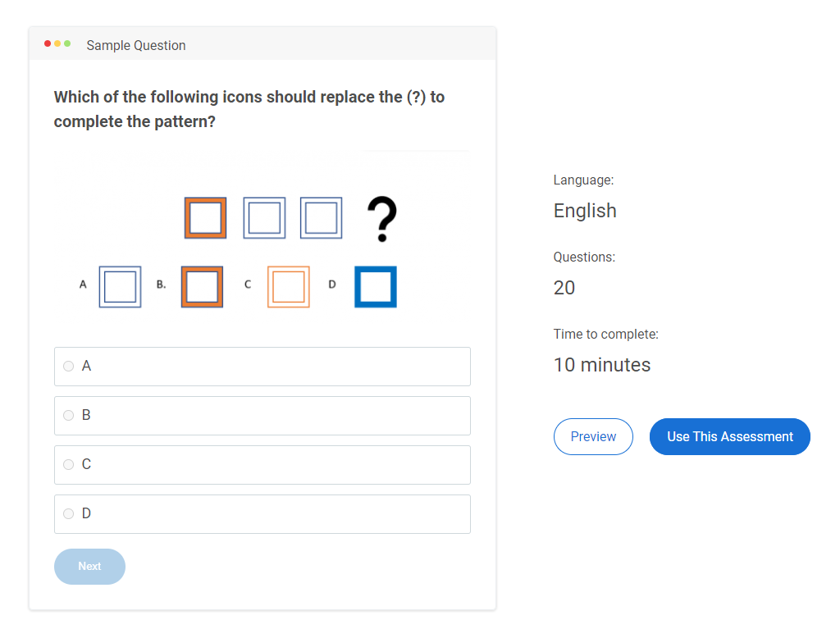Click answer icon D thick blue square
The height and width of the screenshot is (638, 840).
click(376, 287)
